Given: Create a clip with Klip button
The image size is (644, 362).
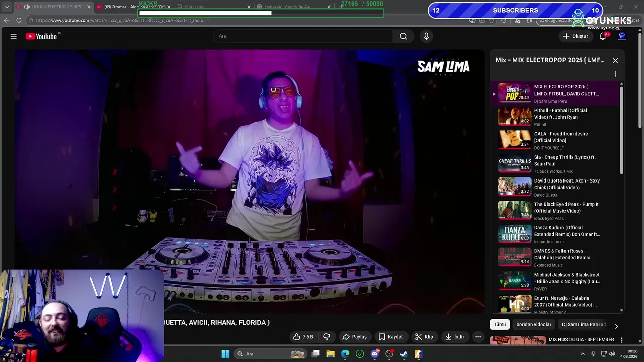Looking at the screenshot, I should 424,337.
